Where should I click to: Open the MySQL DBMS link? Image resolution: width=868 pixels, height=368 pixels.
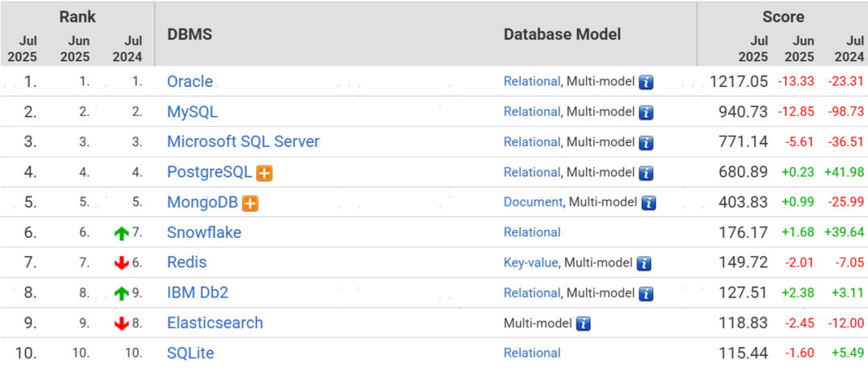click(192, 112)
